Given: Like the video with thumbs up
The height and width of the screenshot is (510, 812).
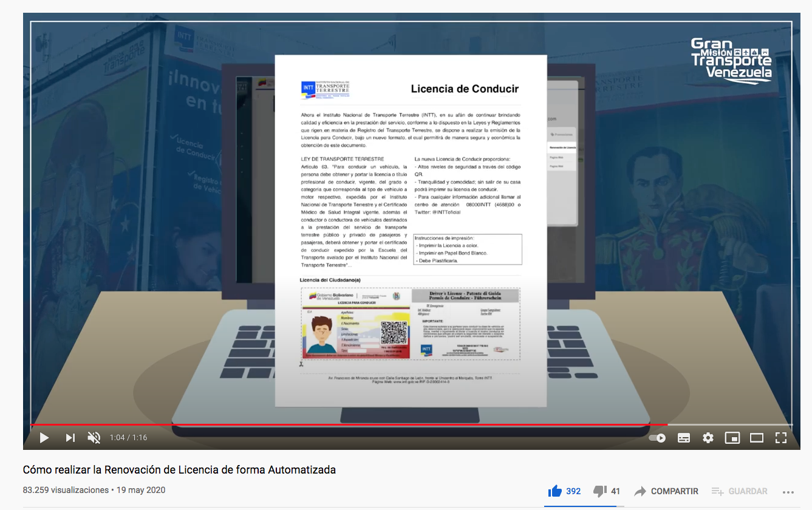Looking at the screenshot, I should click(564, 491).
